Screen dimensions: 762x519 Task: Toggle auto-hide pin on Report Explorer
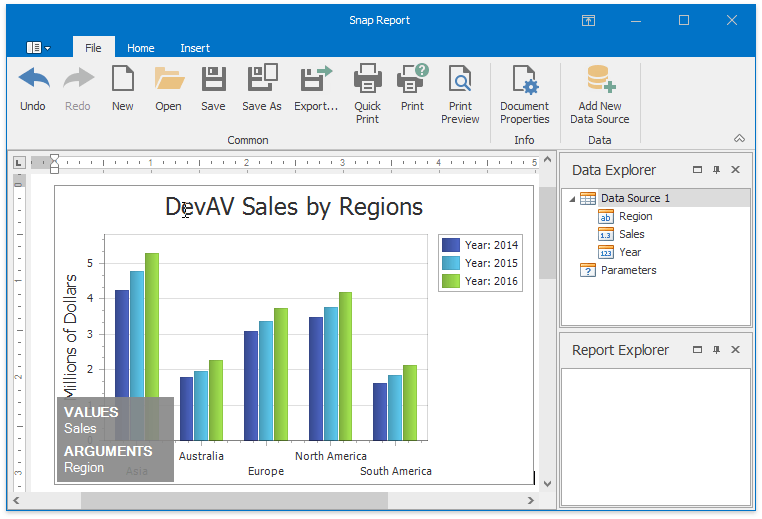click(716, 350)
